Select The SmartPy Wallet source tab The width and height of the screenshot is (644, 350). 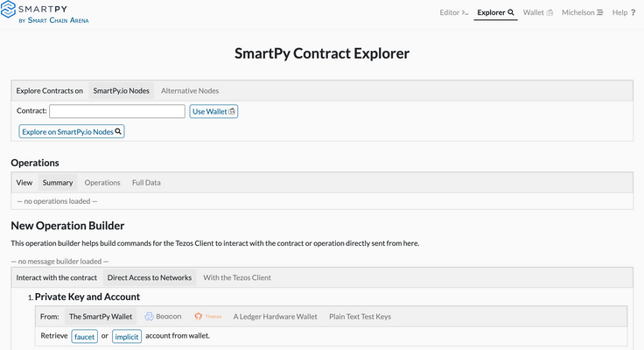(x=101, y=317)
